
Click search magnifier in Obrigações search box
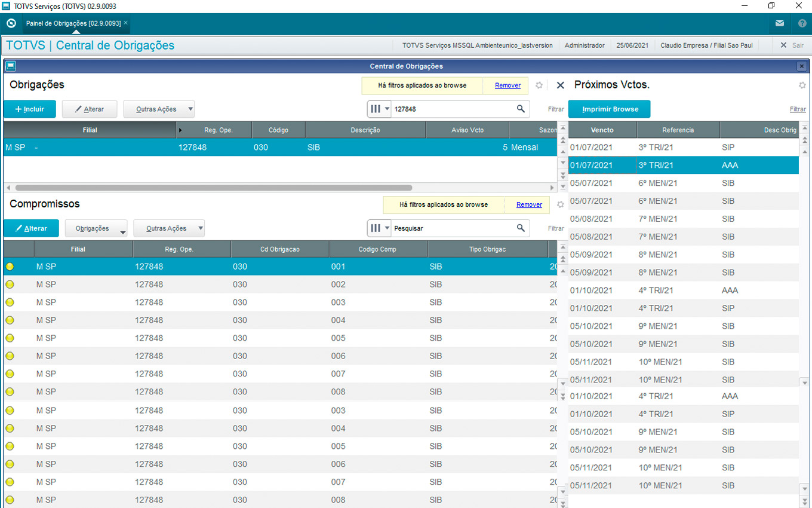pyautogui.click(x=521, y=109)
